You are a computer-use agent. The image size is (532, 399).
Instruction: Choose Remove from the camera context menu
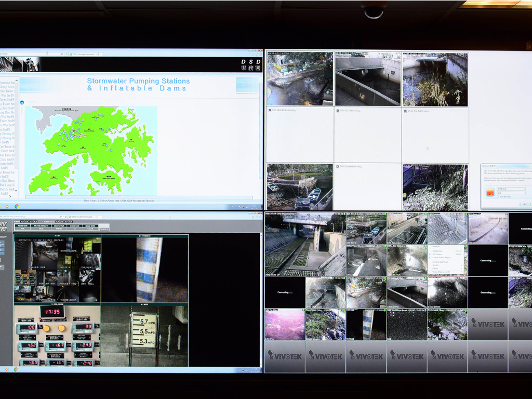[x=445, y=247]
